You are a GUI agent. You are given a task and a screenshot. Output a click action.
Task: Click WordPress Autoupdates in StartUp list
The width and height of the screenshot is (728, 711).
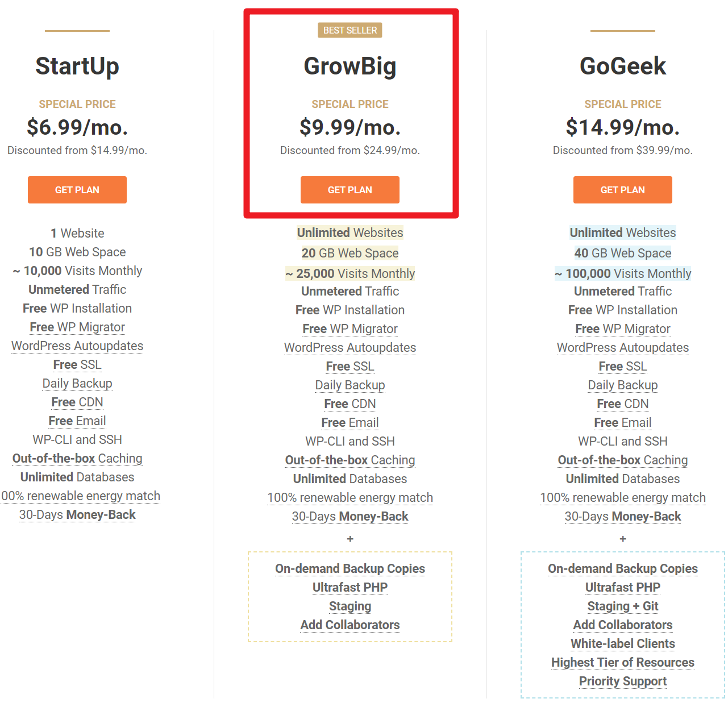point(77,346)
